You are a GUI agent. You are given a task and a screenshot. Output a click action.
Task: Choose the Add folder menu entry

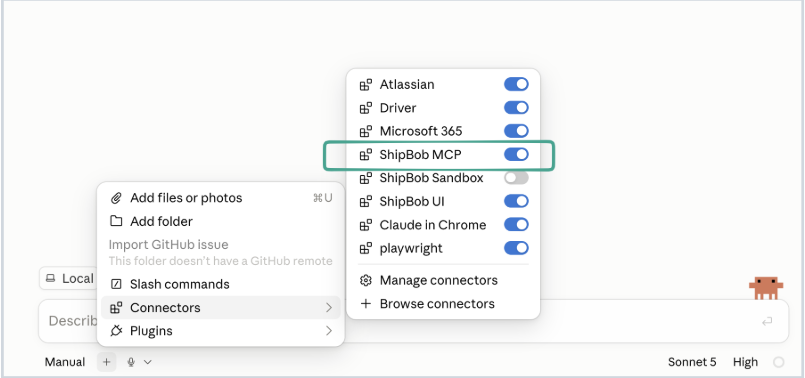[x=221, y=221]
